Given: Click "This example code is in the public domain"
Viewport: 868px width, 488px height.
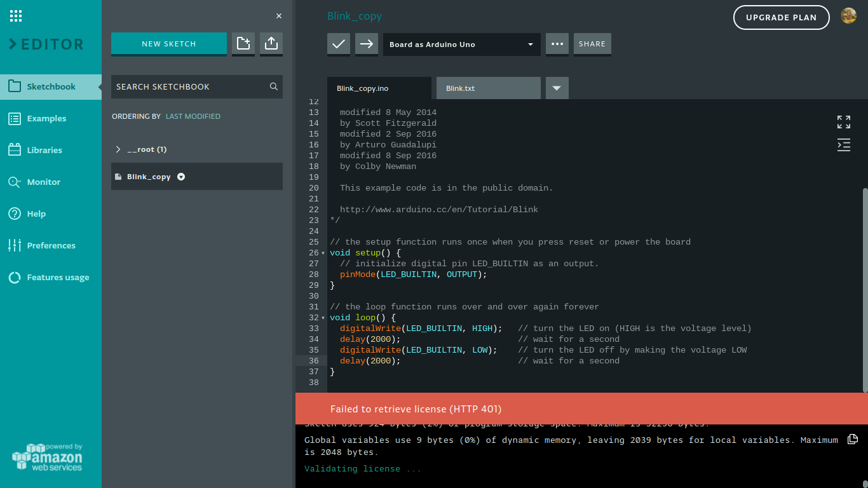Looking at the screenshot, I should click(x=447, y=188).
